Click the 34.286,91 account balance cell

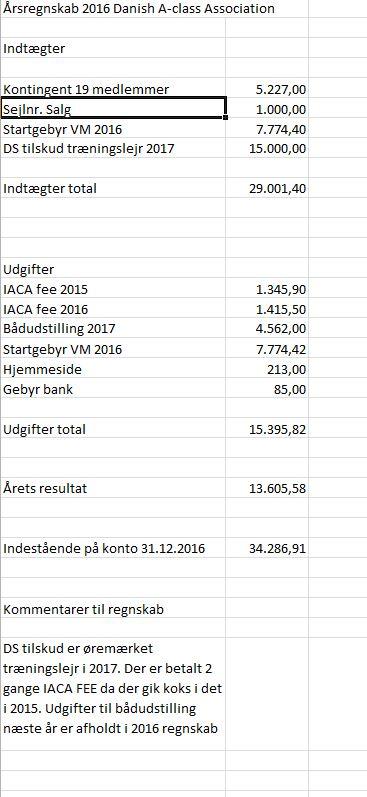(x=267, y=548)
